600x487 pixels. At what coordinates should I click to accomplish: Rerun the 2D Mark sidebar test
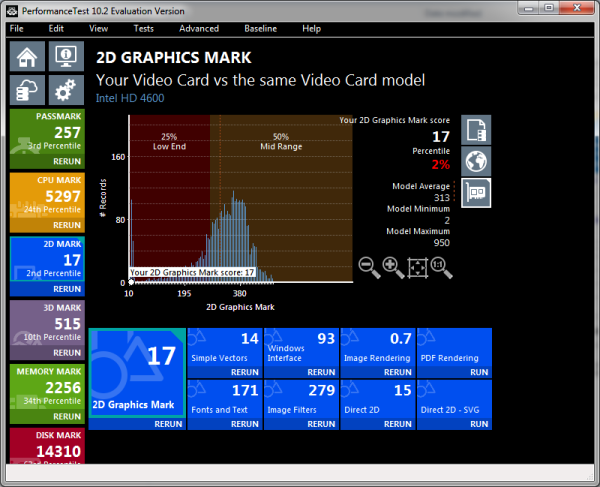(x=67, y=289)
